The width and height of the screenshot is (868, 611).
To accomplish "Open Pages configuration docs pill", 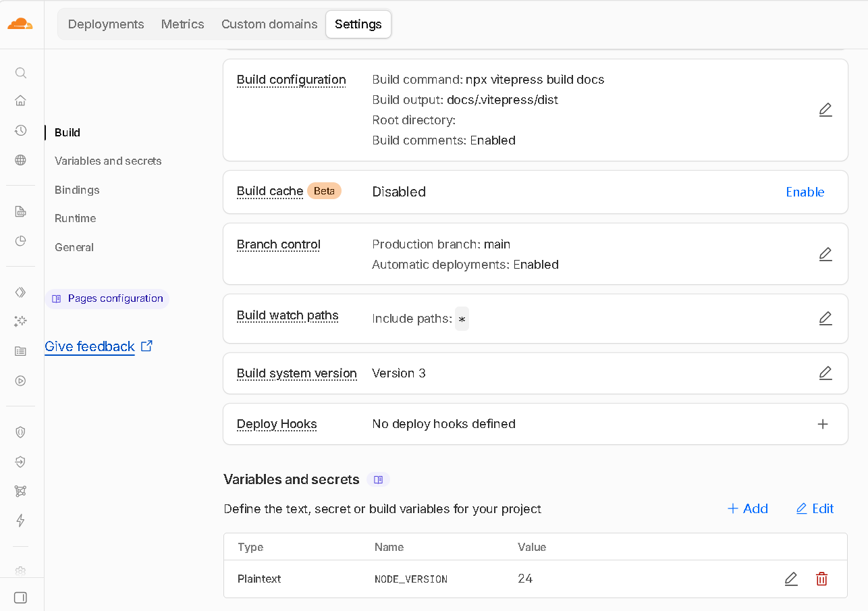I will click(x=107, y=298).
